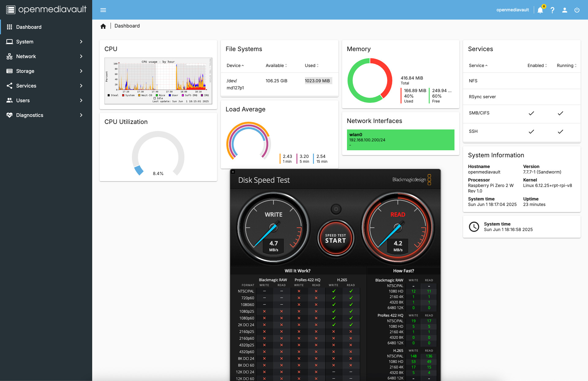Click the NFS service row
The width and height of the screenshot is (588, 381).
click(522, 81)
